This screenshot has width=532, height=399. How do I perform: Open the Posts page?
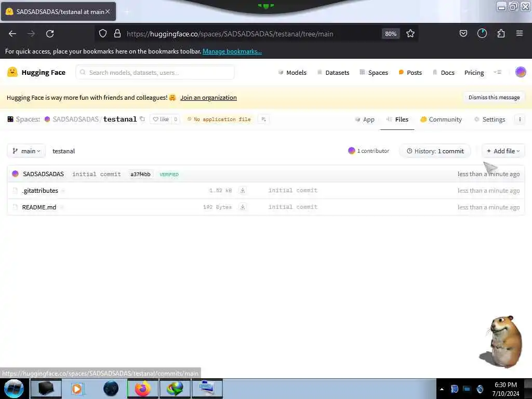point(410,73)
